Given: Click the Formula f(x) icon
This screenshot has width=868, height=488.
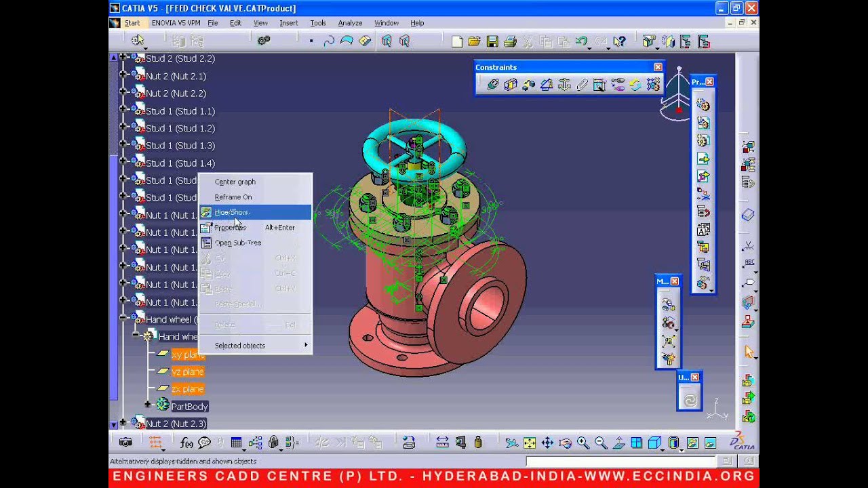Looking at the screenshot, I should point(186,443).
